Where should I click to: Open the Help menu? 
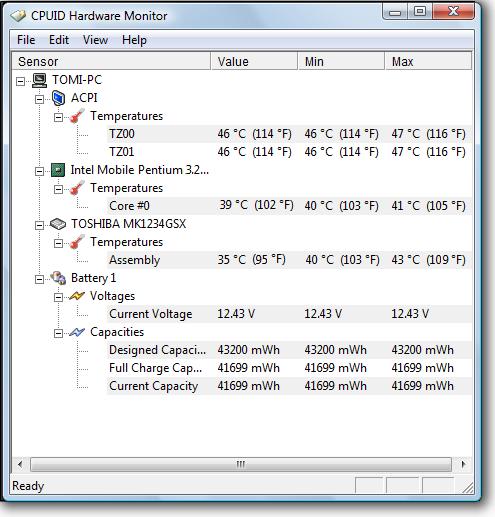click(x=134, y=40)
